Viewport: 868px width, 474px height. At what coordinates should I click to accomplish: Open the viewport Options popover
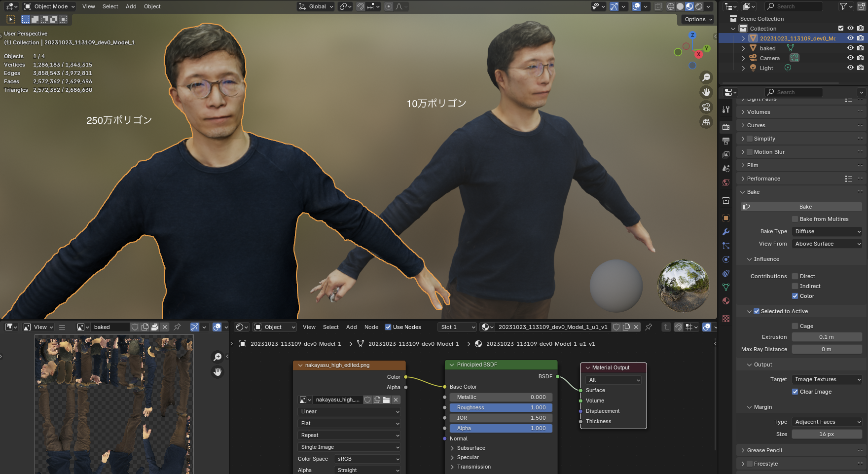coord(698,19)
